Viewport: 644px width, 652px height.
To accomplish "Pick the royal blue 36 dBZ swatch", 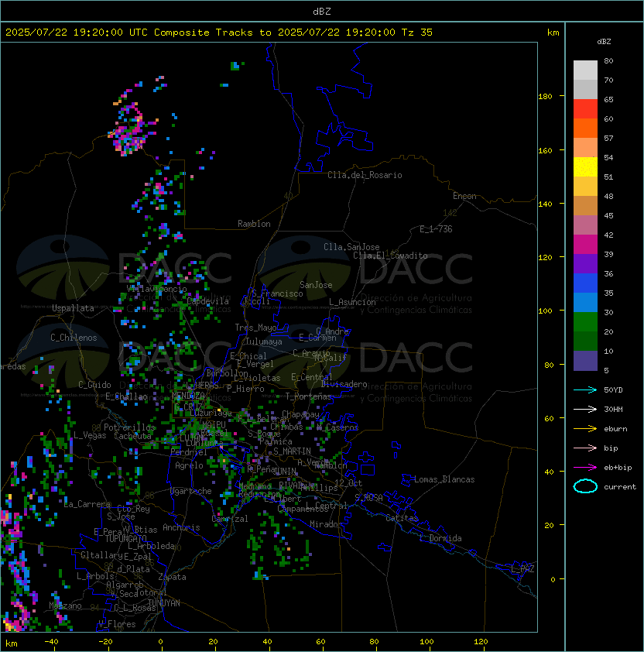I will [x=585, y=283].
